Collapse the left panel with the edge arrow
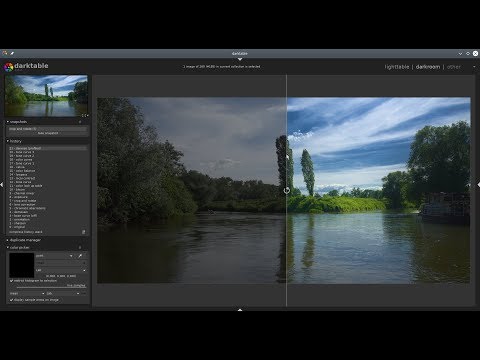 tap(2, 184)
